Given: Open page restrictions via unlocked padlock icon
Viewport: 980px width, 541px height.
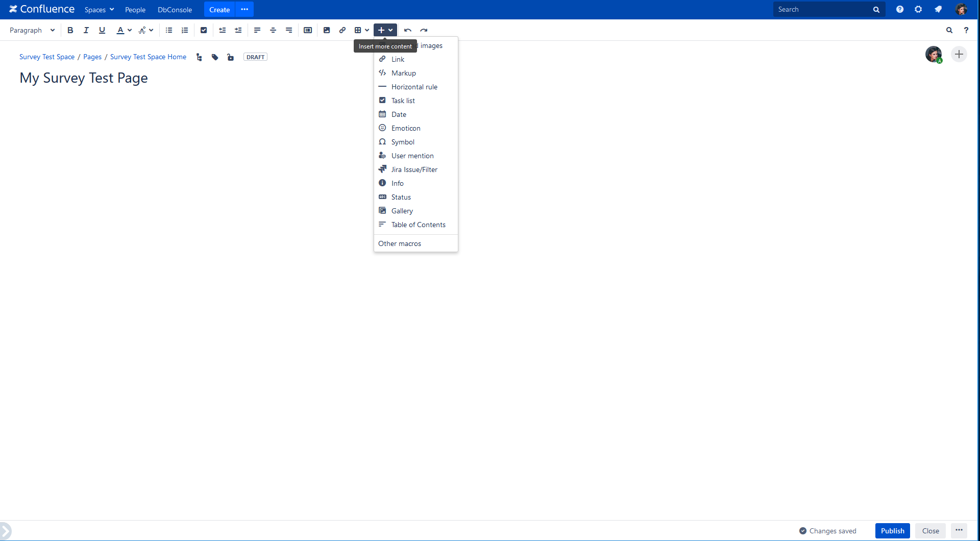Looking at the screenshot, I should 231,57.
